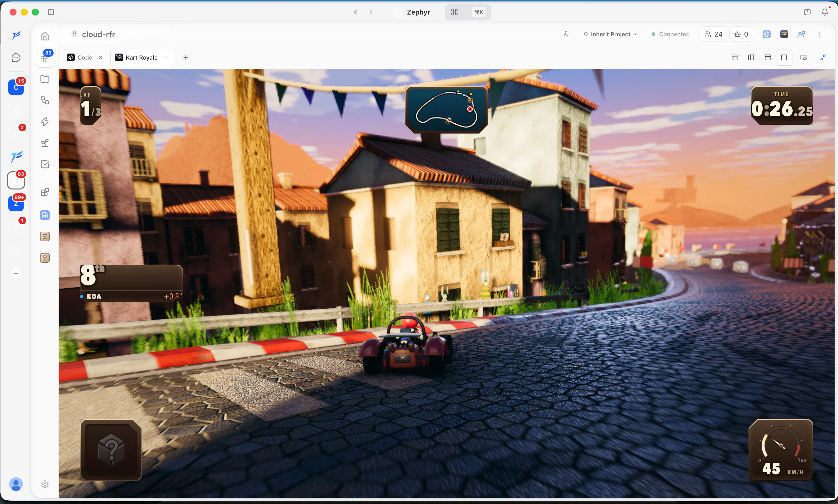Click the Zephyr title in the title bar
Viewport: 838px width, 504px height.
coord(418,12)
